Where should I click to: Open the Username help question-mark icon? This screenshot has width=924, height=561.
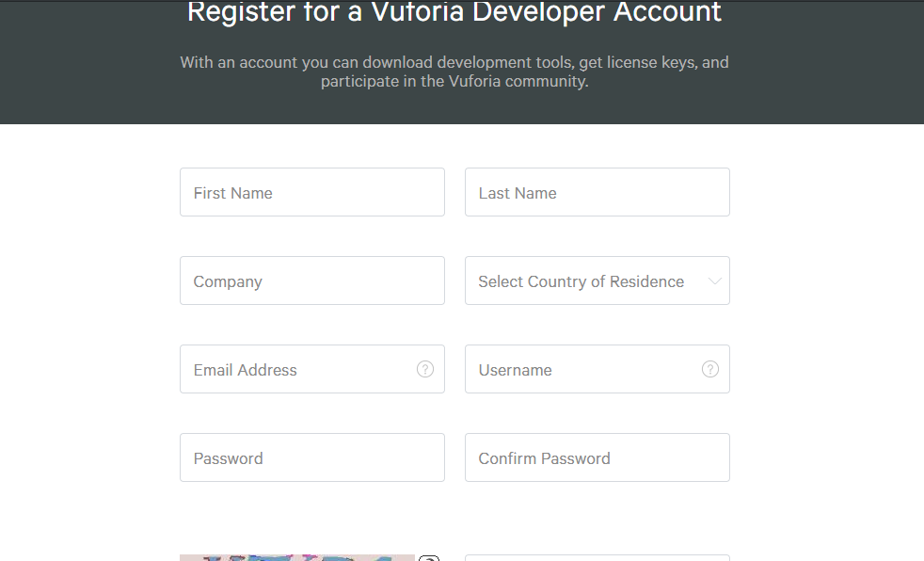[710, 370]
